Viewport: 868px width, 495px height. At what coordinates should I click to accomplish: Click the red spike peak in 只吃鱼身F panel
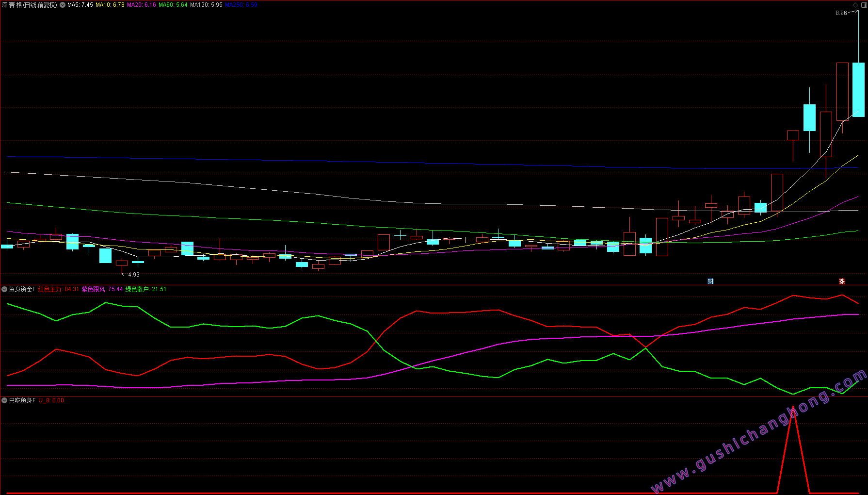pos(793,407)
